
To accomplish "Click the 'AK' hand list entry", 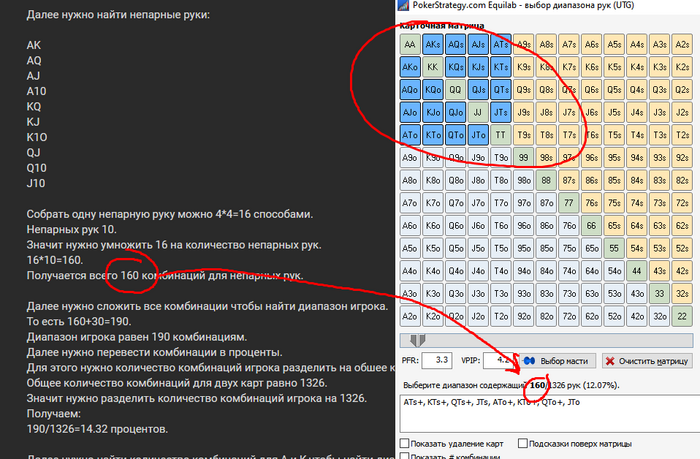I will click(x=33, y=45).
